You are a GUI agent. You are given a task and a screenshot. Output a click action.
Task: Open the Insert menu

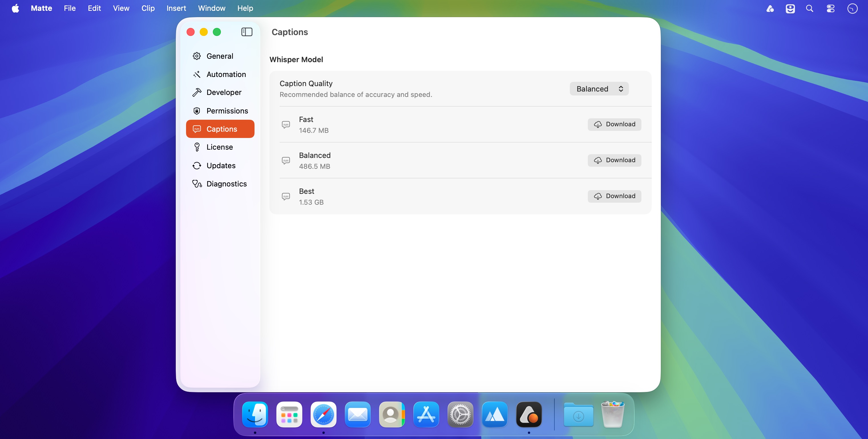(x=176, y=8)
